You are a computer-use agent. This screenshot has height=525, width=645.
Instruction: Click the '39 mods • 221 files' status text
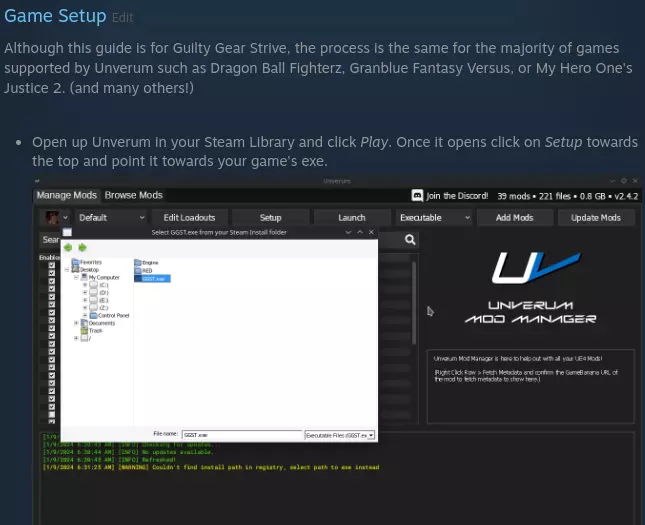click(x=567, y=196)
